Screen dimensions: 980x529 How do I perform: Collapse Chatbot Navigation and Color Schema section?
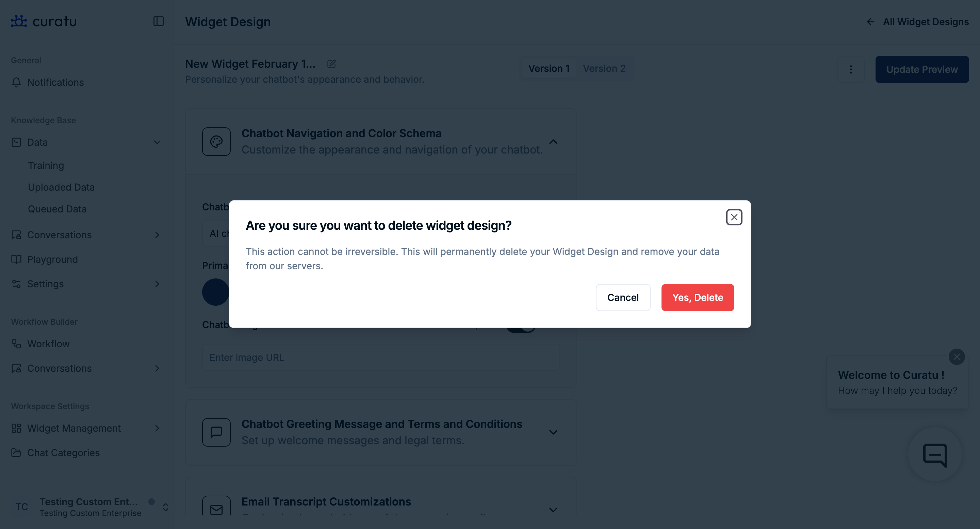(x=553, y=142)
